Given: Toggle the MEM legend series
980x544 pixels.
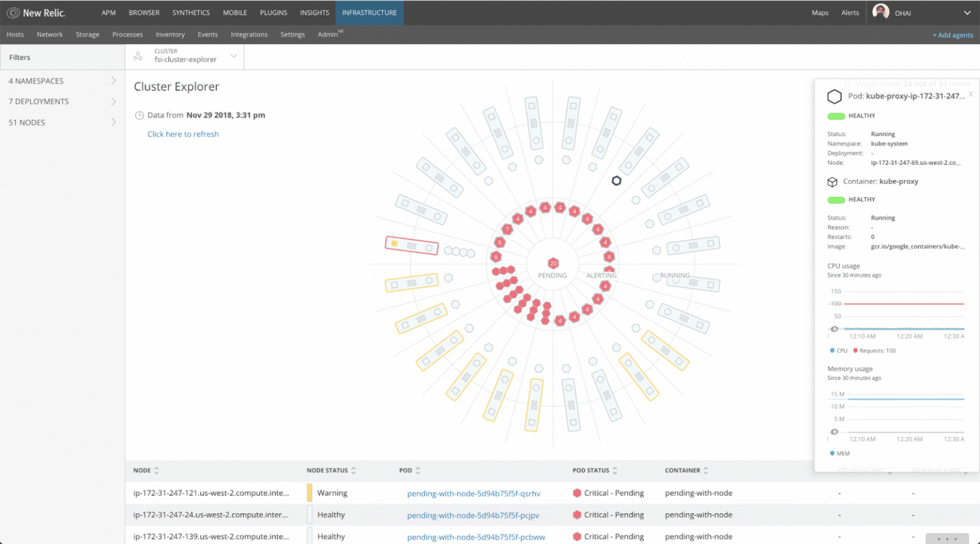Looking at the screenshot, I should pos(840,453).
